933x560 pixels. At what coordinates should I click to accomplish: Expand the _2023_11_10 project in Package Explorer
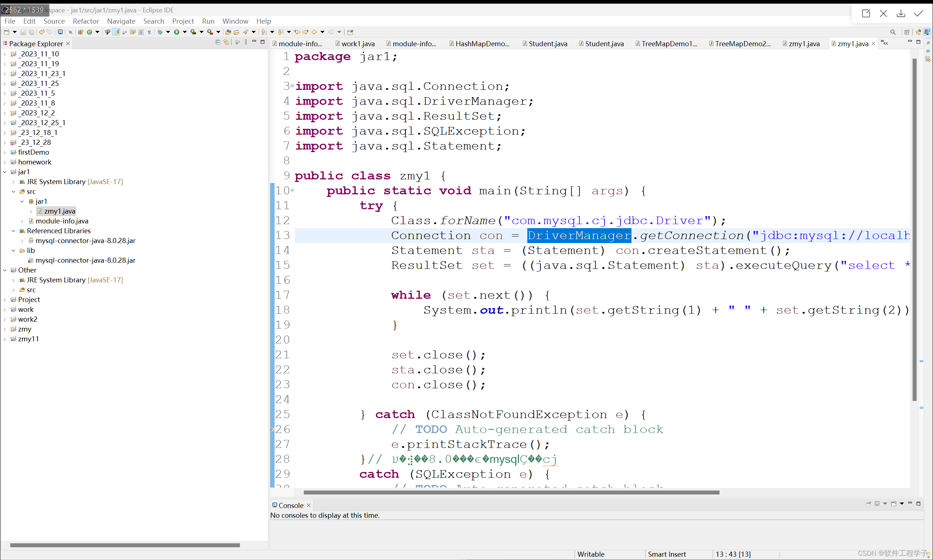4,54
